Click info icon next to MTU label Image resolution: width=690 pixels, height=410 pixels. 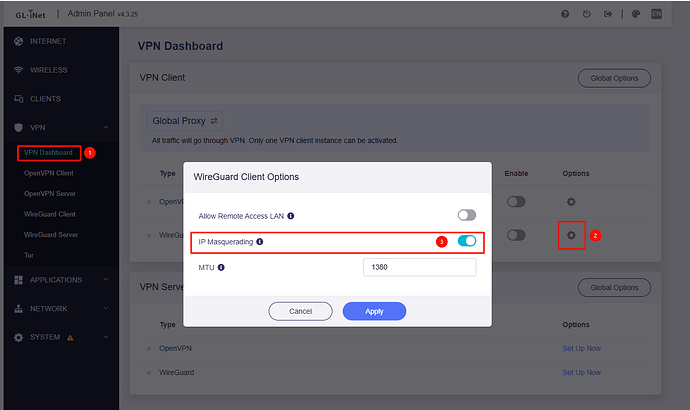(221, 268)
